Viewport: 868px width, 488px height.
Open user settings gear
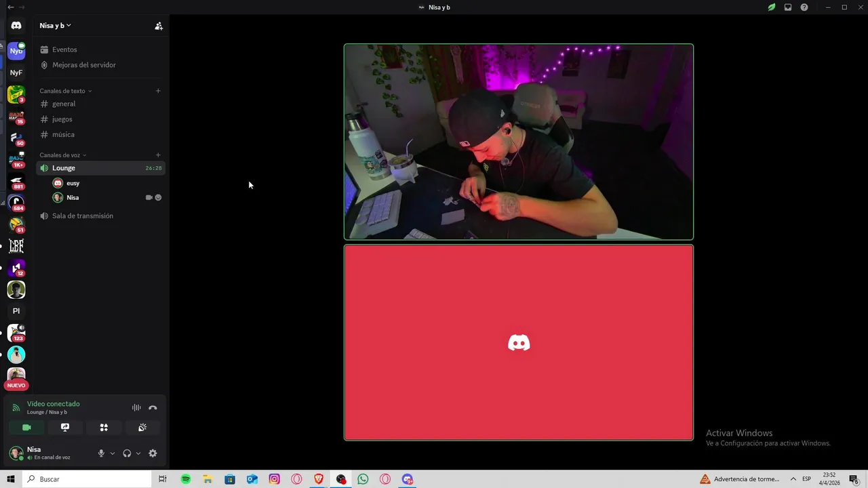coord(153,453)
